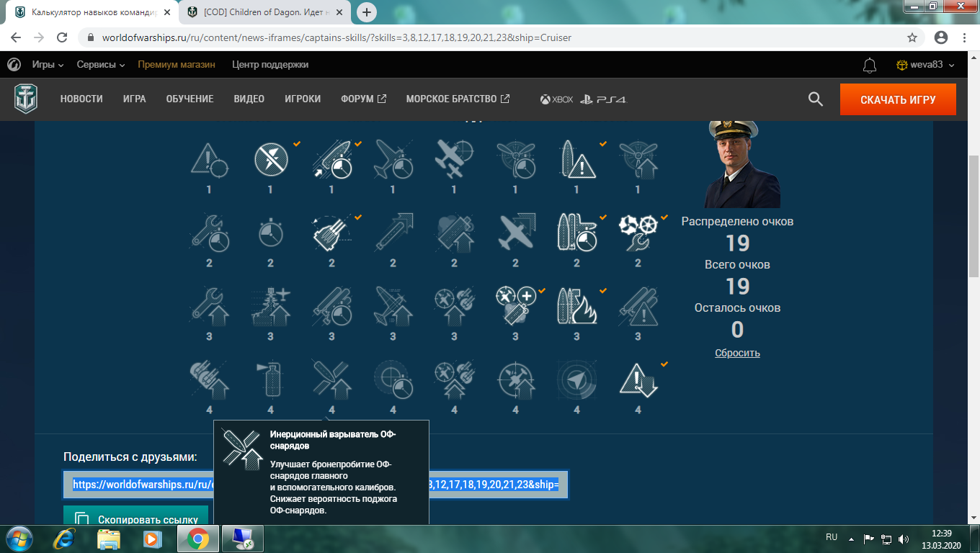The image size is (980, 553).
Task: Select the radio location compass skill in tier 4
Action: (x=576, y=379)
